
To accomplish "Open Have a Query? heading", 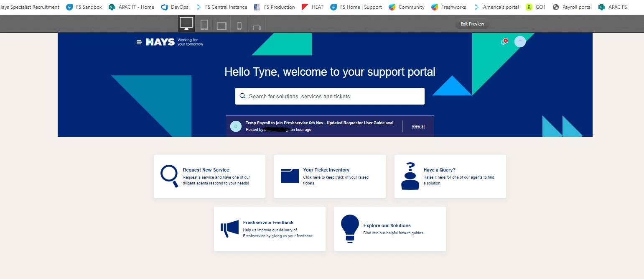I will (x=440, y=170).
